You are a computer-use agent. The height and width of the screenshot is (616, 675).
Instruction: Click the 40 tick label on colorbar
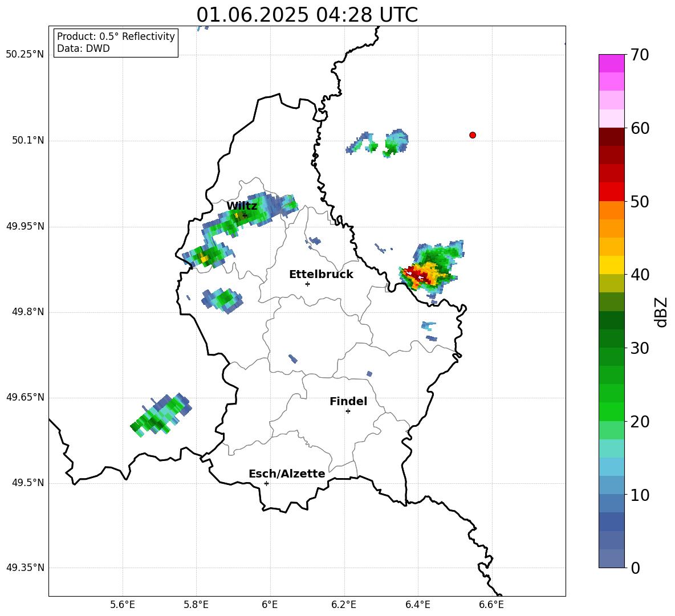tap(640, 275)
